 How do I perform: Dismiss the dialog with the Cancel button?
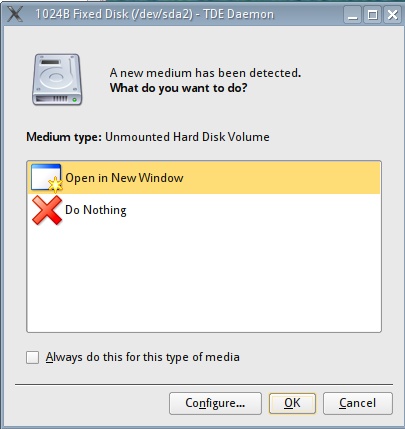tap(358, 403)
